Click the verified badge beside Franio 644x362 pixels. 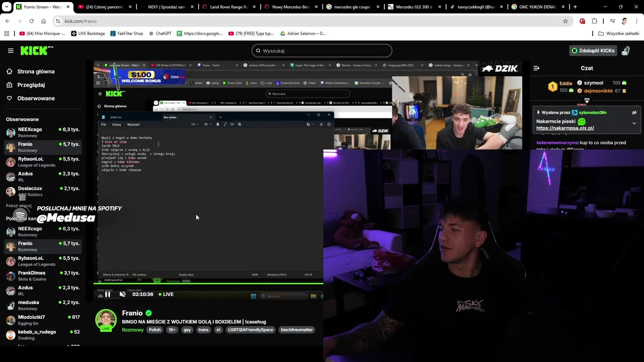(148, 313)
